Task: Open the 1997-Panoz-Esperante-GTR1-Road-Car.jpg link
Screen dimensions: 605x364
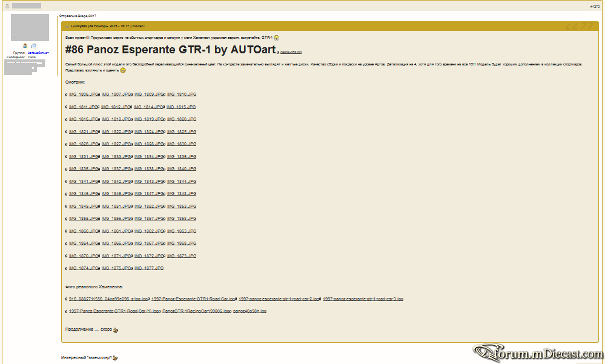Action: click(193, 299)
